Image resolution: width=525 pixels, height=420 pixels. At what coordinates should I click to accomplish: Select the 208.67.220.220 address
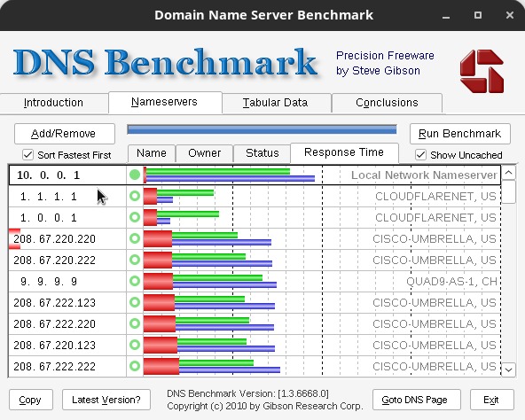[x=55, y=239]
